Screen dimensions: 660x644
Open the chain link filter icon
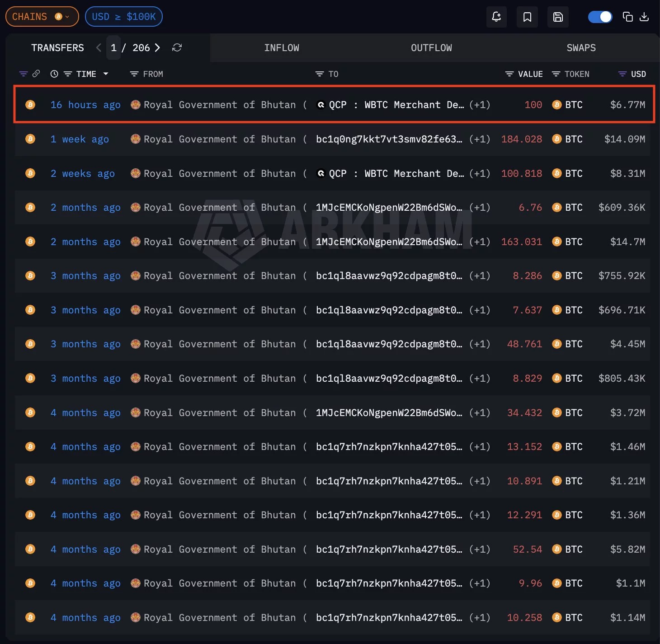coord(36,74)
